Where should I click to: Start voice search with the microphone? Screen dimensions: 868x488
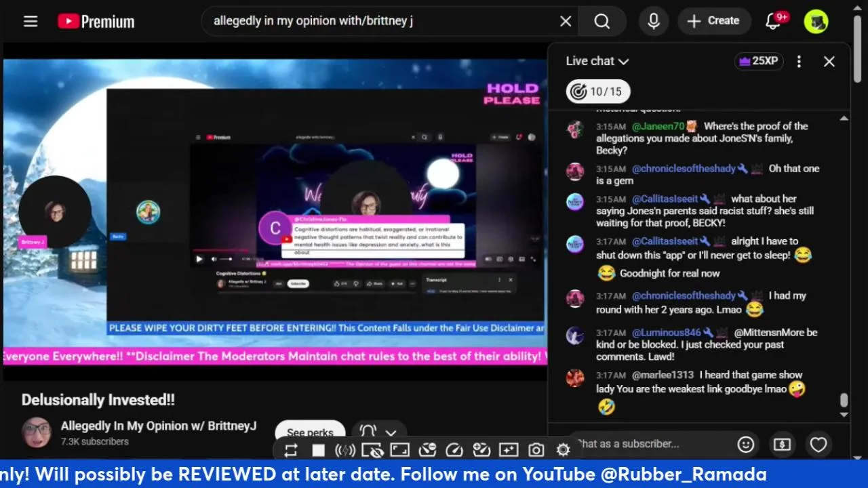coord(654,22)
